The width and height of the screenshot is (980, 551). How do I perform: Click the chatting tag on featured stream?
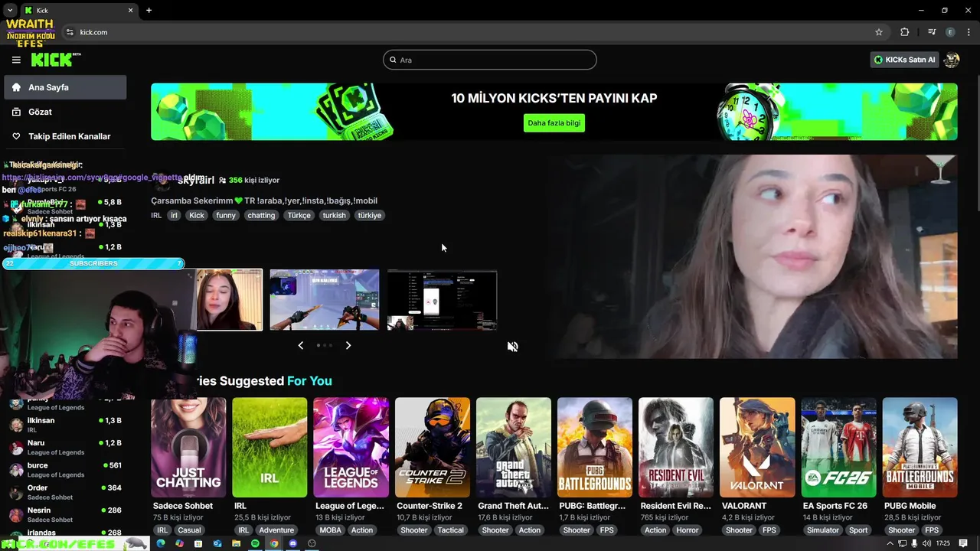261,215
